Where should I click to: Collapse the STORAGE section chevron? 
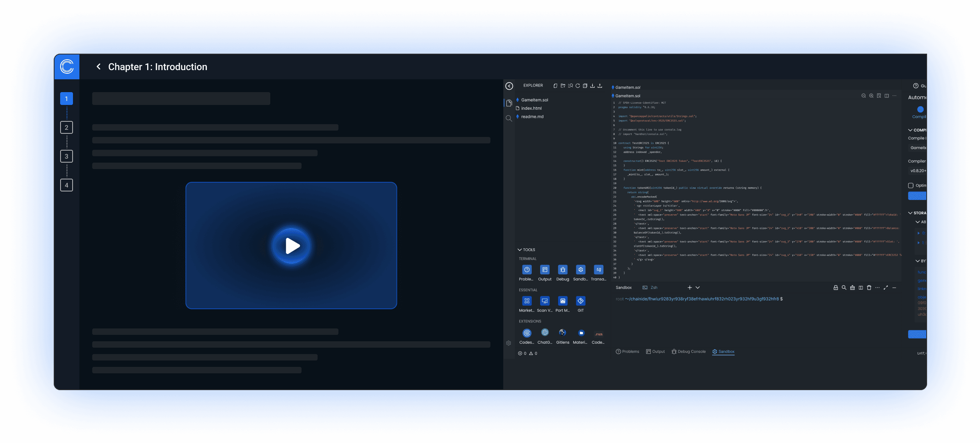[910, 213]
